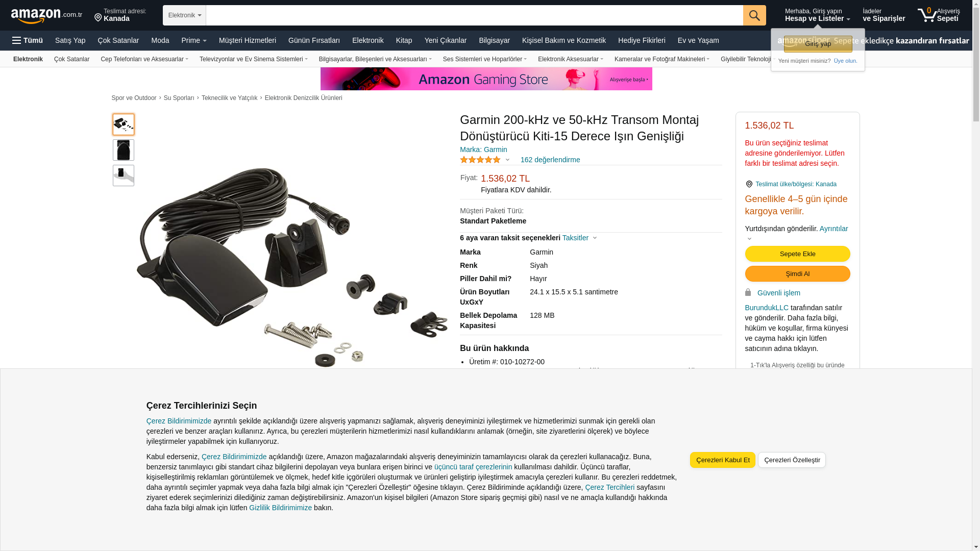Open the Bilgisayar navigation item
Screen dimensions: 980x551
click(494, 40)
